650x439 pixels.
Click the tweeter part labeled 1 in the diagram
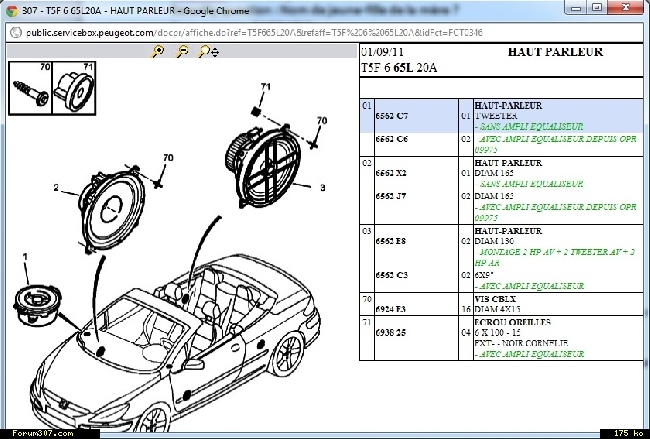pyautogui.click(x=37, y=304)
